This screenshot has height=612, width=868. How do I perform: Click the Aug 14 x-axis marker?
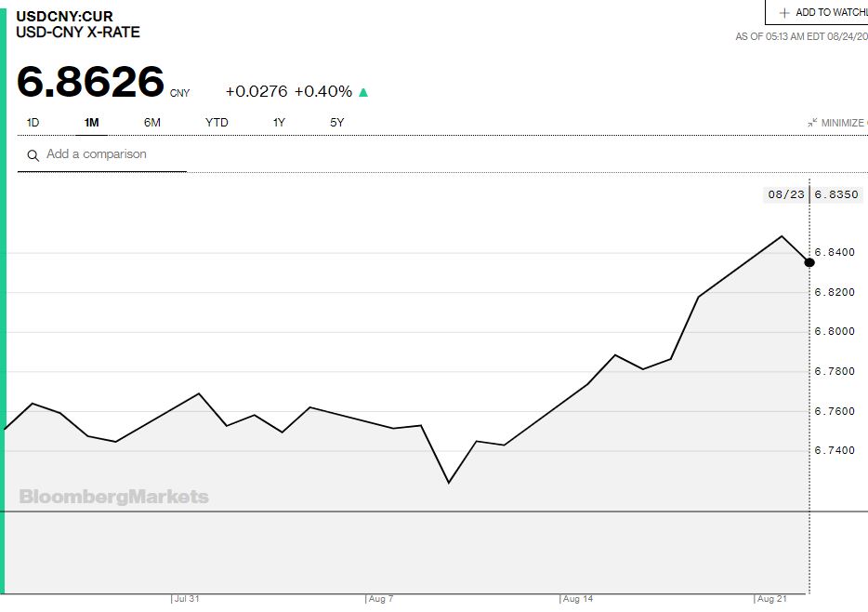tap(576, 599)
